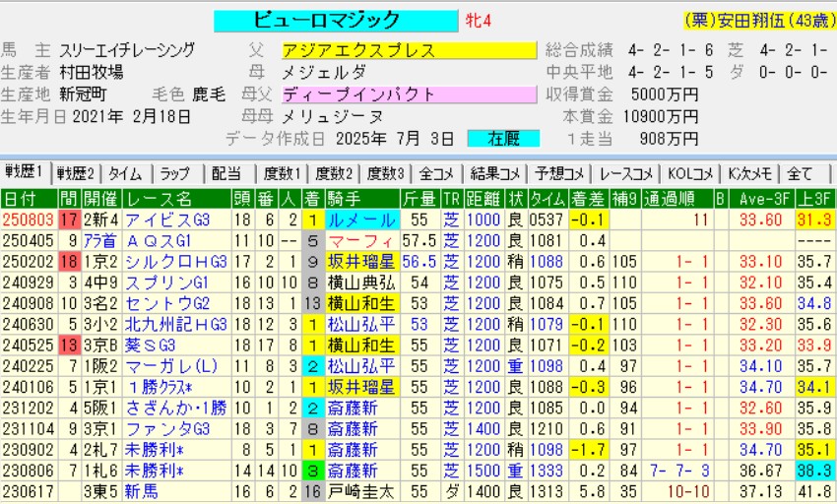The image size is (837, 504).
Task: Select the ラップ tab
Action: [174, 174]
